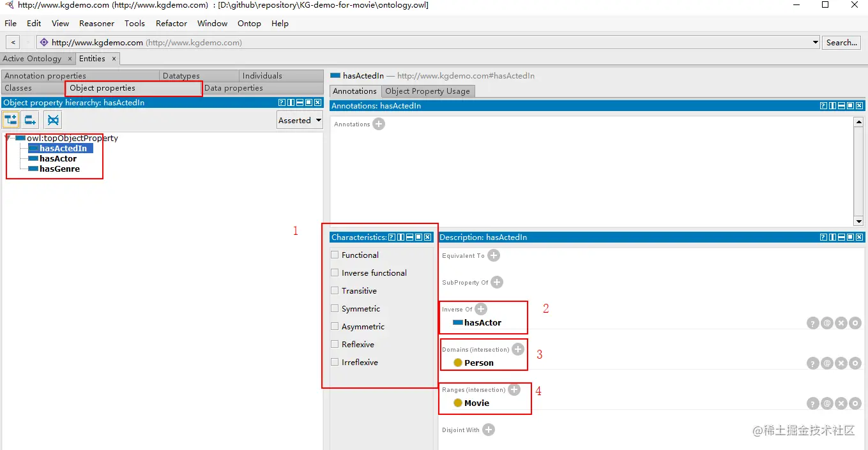Add an Equivalent To entry
The width and height of the screenshot is (868, 450).
coord(494,255)
